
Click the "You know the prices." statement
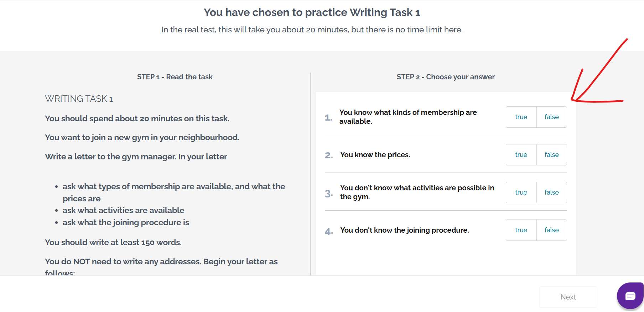375,155
